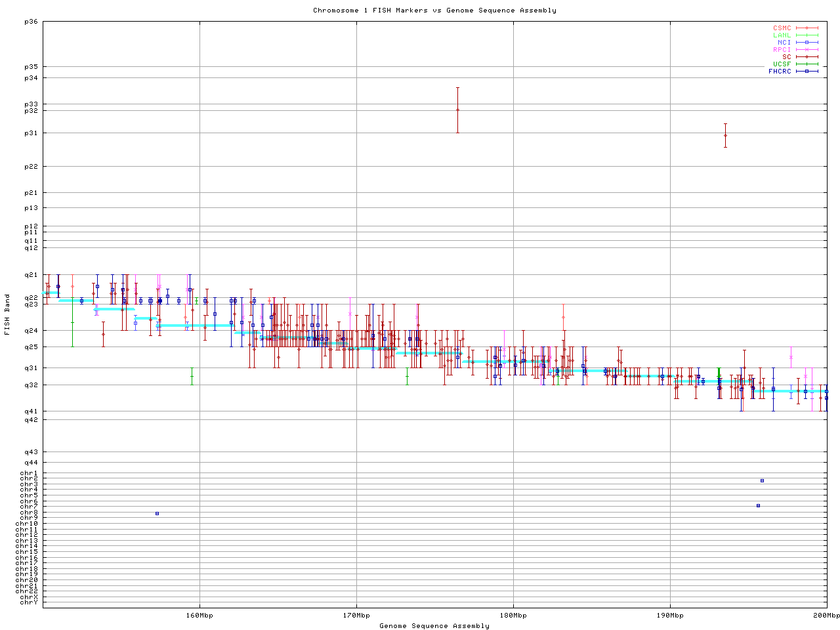
Task: Click the FISH Band y-axis label
Action: [7, 314]
